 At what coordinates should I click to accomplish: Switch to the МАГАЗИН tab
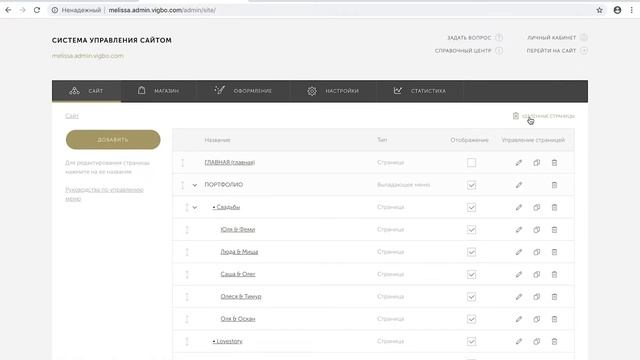pos(158,91)
